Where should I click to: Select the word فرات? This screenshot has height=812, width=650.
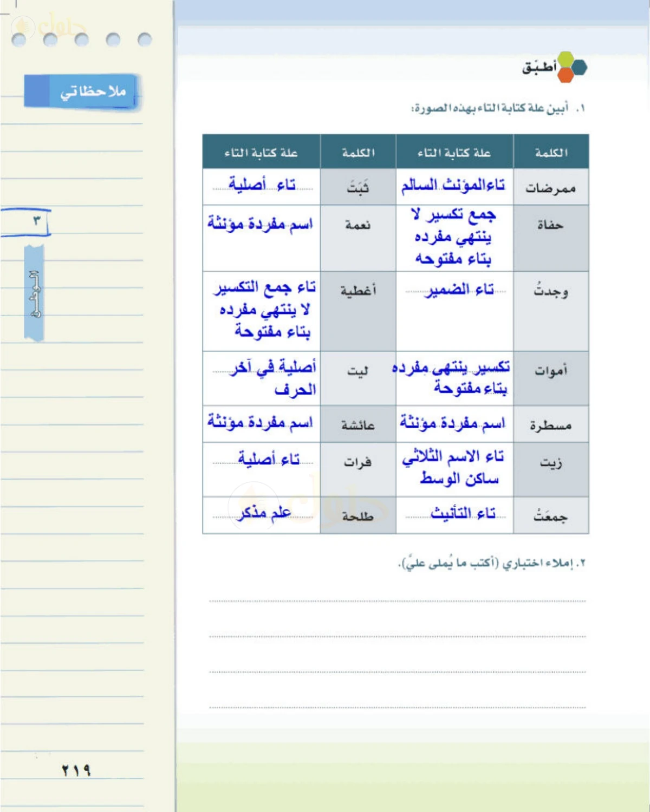pyautogui.click(x=358, y=462)
